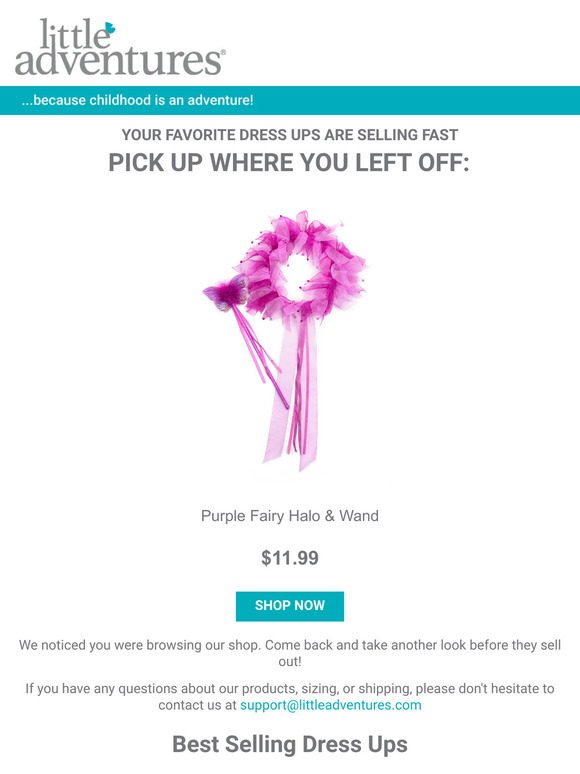
Task: Click the teal butterfly on the logo
Action: click(110, 28)
